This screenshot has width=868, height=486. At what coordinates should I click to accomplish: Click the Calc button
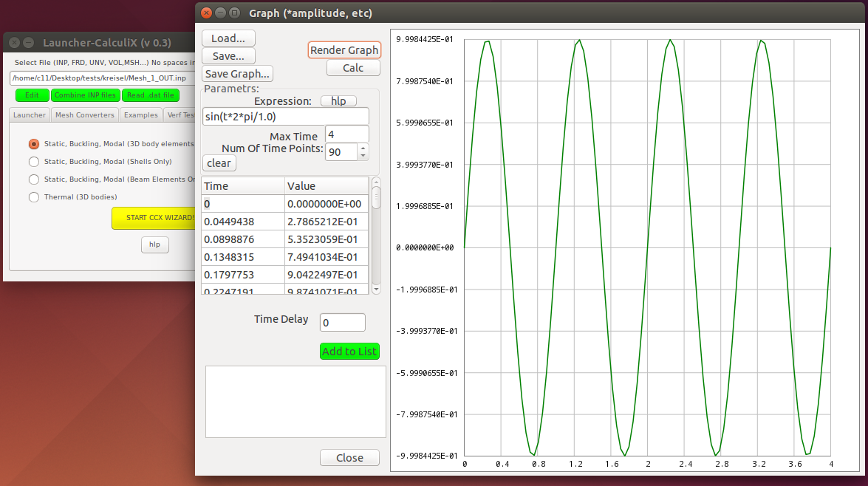[353, 67]
